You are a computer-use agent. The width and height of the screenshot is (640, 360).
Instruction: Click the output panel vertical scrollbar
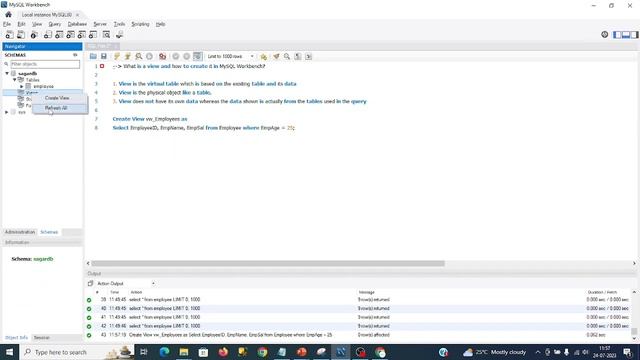(634, 331)
